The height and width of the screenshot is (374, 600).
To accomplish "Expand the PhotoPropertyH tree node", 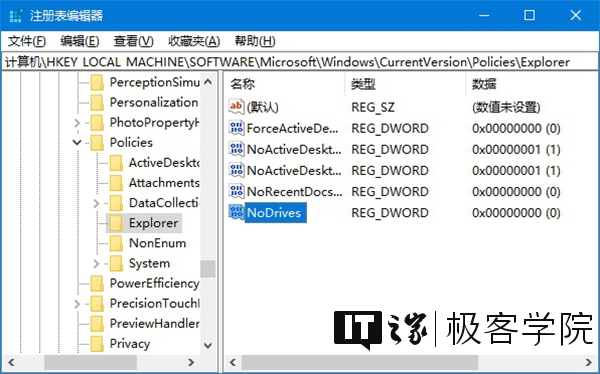I will click(77, 123).
